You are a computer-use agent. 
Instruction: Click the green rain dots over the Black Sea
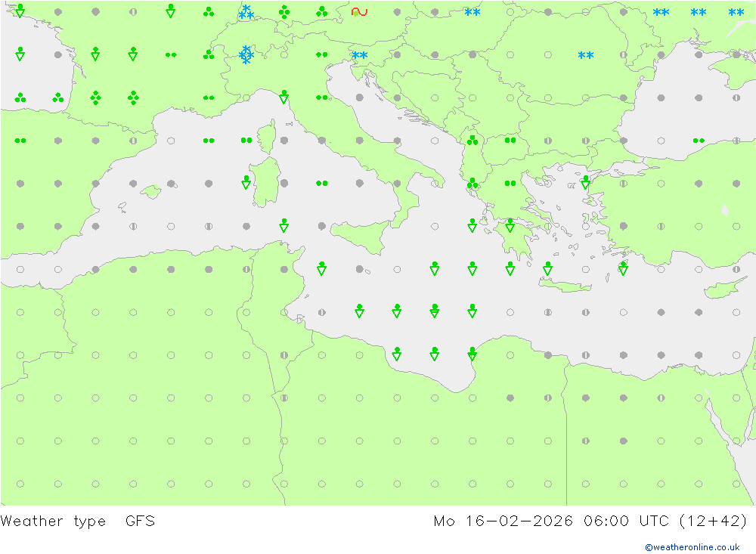pos(699,141)
